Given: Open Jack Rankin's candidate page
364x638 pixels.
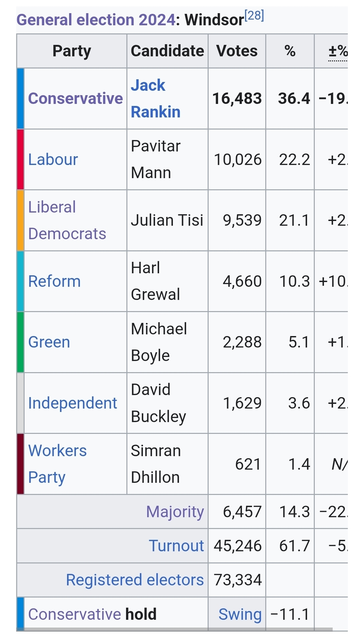Looking at the screenshot, I should coord(155,99).
